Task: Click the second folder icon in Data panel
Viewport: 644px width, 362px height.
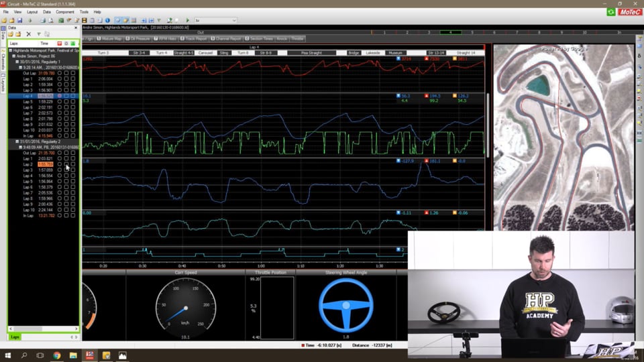Action: click(x=18, y=34)
